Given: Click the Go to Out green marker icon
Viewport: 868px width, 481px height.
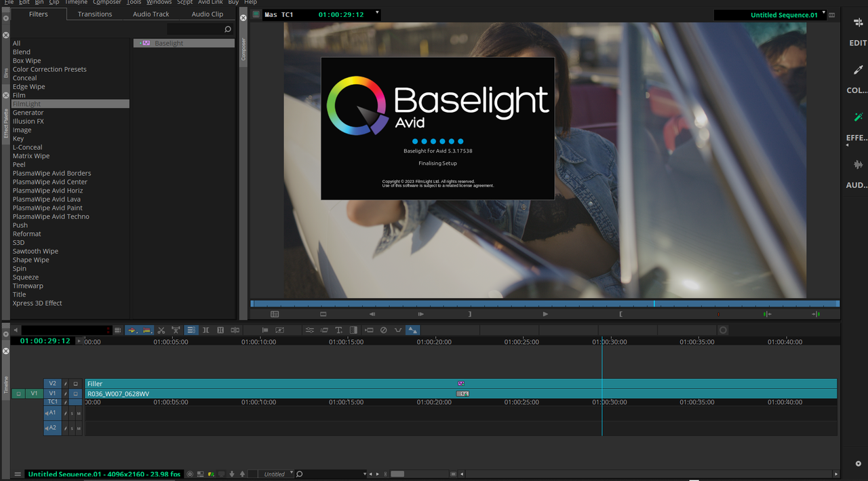Looking at the screenshot, I should [816, 314].
